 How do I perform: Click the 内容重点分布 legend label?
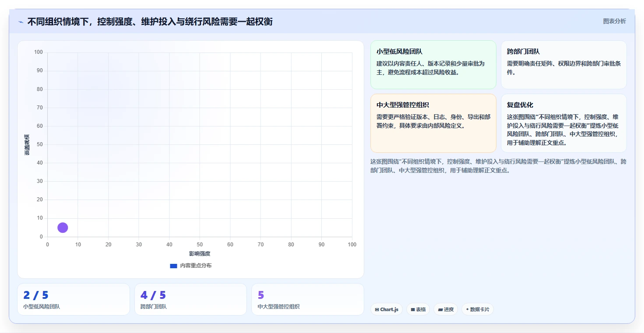point(196,266)
